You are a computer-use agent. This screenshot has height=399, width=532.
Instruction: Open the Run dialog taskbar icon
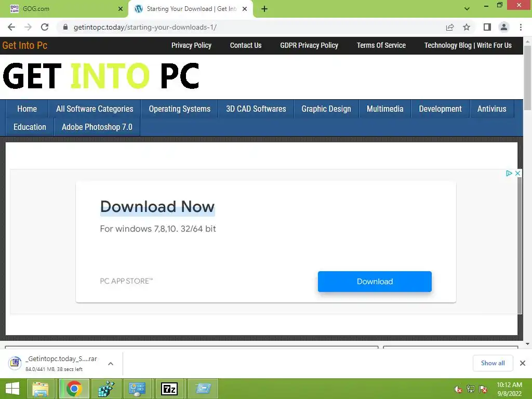pos(203,389)
